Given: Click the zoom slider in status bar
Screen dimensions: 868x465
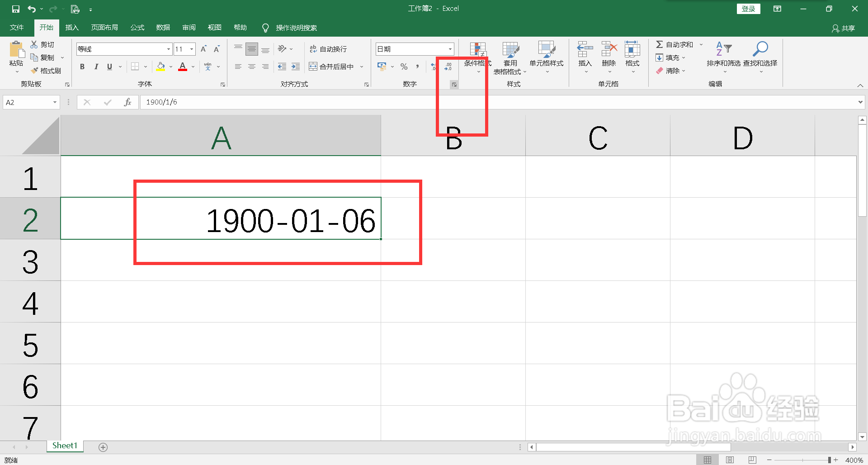Looking at the screenshot, I should pyautogui.click(x=802, y=460).
